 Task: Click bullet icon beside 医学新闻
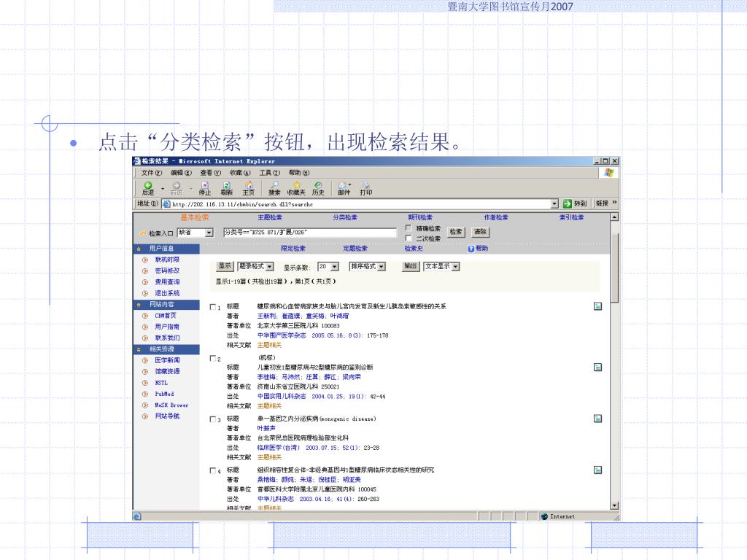coord(145,360)
